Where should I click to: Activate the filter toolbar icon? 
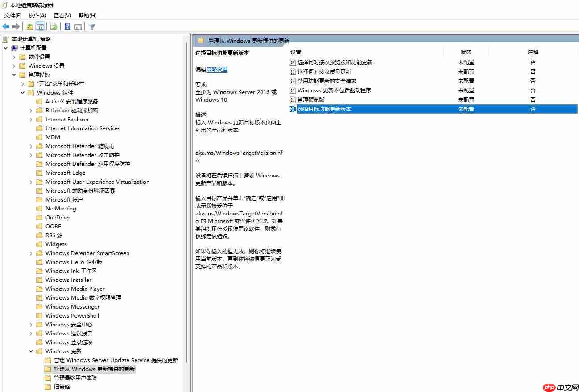(x=92, y=26)
